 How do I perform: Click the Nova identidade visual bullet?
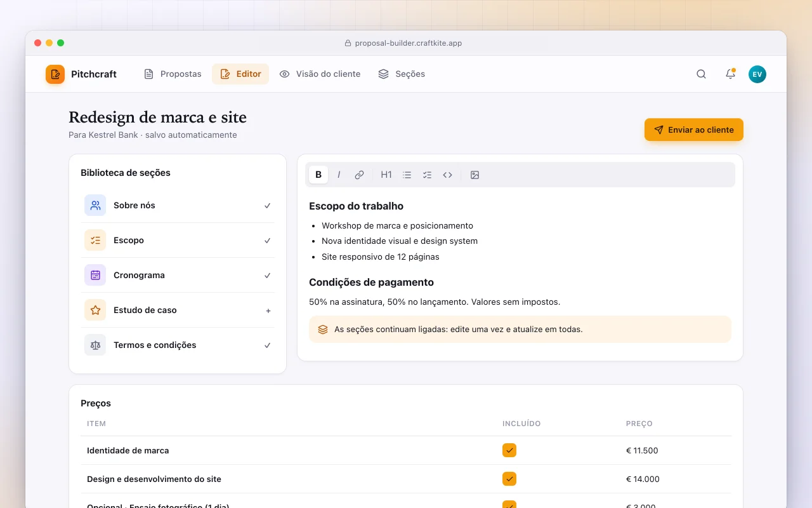400,241
